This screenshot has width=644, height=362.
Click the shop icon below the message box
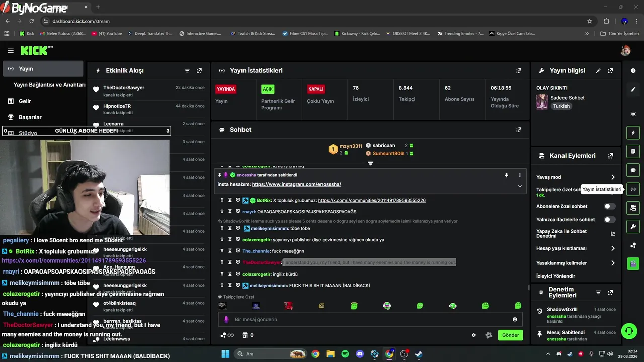[x=245, y=335]
